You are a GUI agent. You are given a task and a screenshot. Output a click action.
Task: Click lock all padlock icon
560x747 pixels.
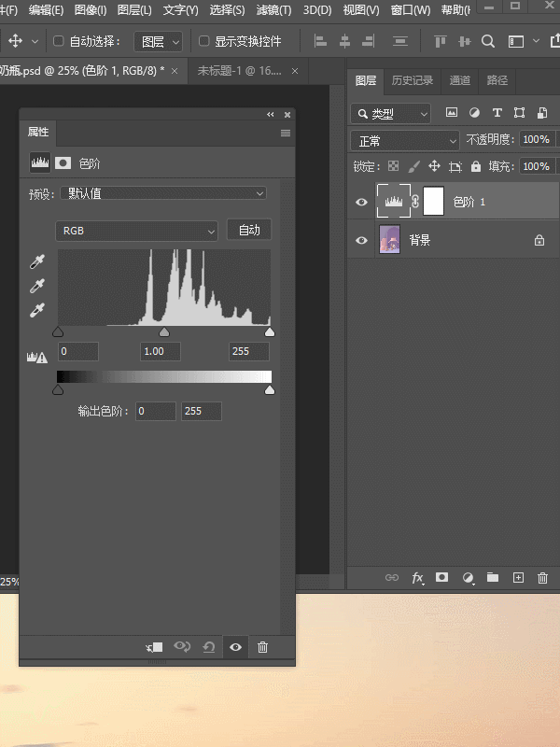point(476,166)
